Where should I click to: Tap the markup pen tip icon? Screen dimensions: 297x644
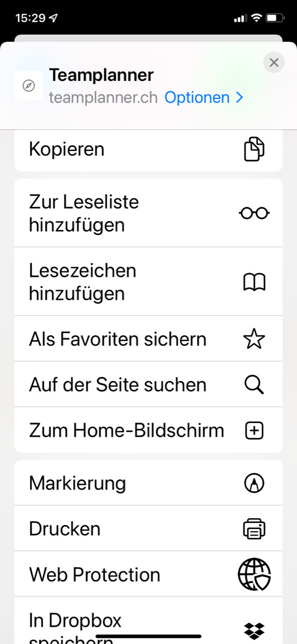[x=254, y=484]
